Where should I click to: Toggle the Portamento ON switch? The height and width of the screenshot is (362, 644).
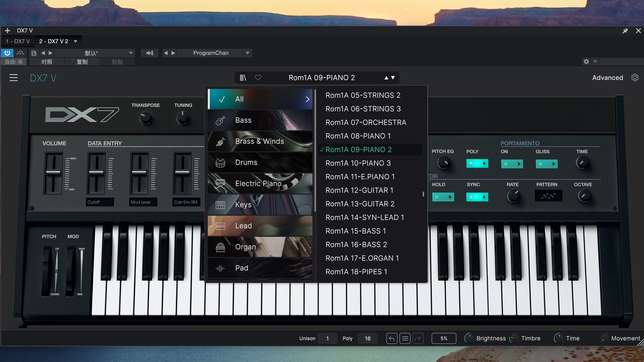coord(512,164)
